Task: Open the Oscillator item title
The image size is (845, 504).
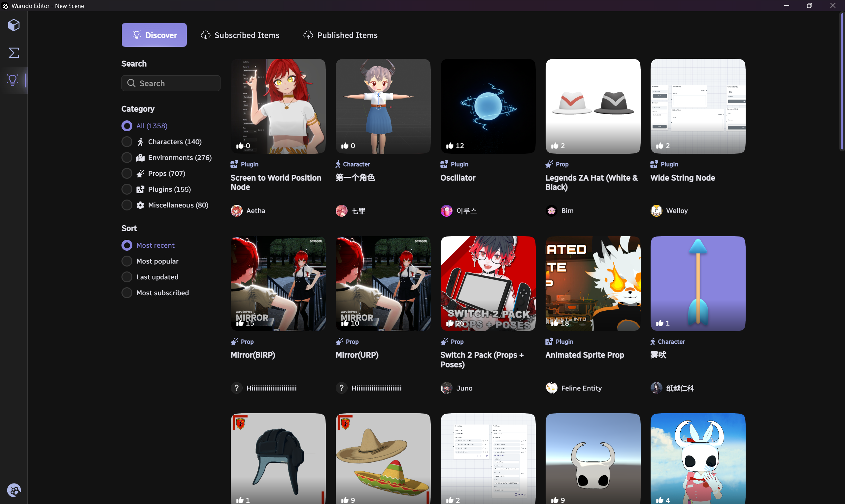Action: coord(458,178)
